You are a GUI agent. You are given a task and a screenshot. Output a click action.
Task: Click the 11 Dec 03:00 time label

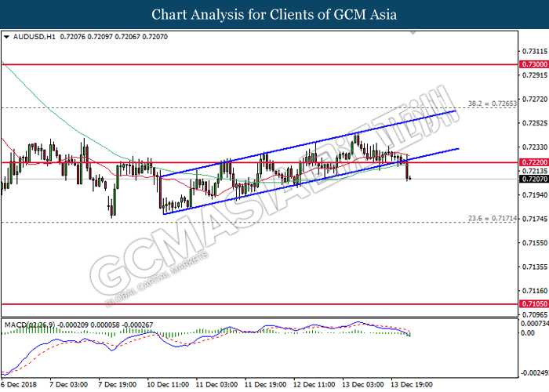pyautogui.click(x=216, y=385)
